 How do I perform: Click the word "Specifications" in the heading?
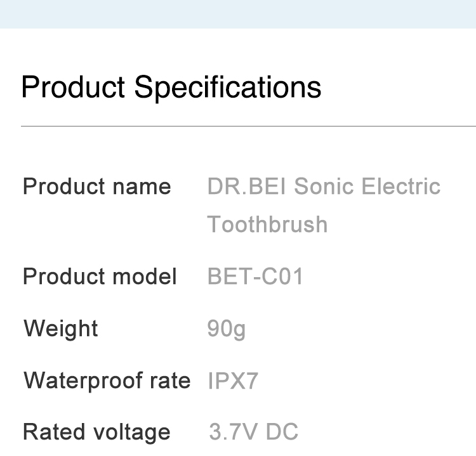228,87
